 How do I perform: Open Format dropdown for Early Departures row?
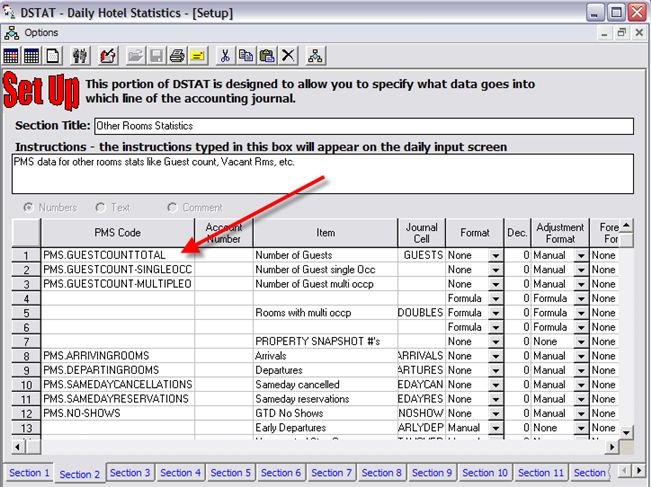[495, 428]
